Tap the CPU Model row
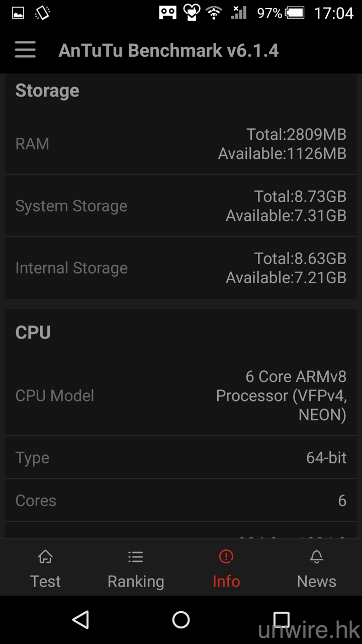 coord(181,395)
